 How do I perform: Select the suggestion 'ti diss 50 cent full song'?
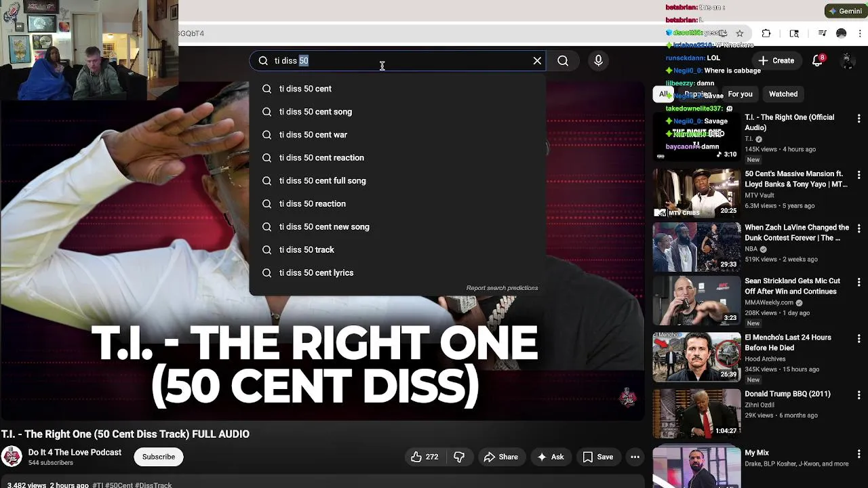(x=397, y=181)
